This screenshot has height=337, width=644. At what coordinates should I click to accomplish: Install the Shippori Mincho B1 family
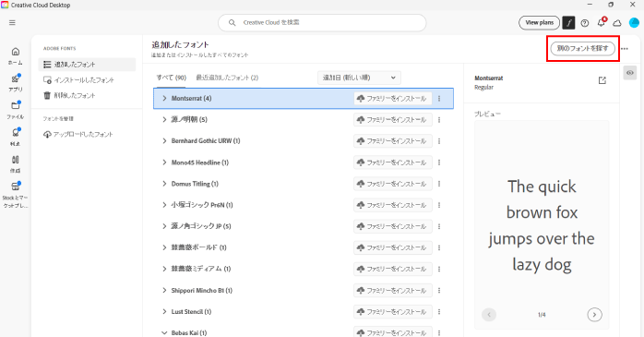393,291
